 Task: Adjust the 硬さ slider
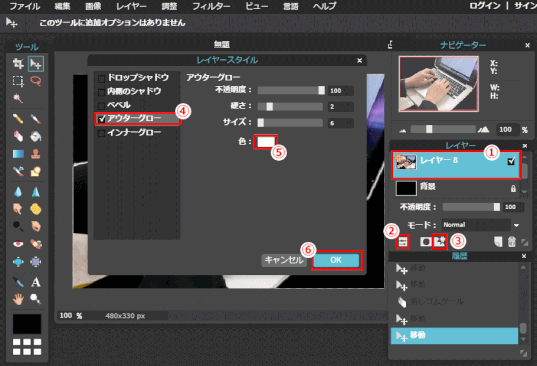290,106
